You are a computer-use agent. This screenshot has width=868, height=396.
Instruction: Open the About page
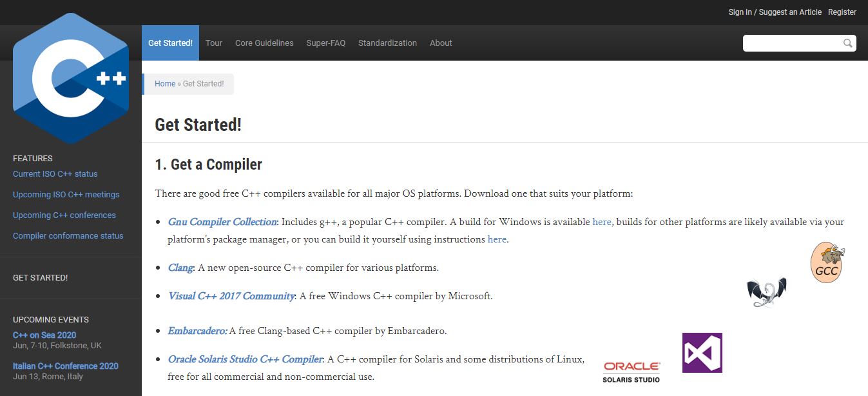tap(441, 43)
